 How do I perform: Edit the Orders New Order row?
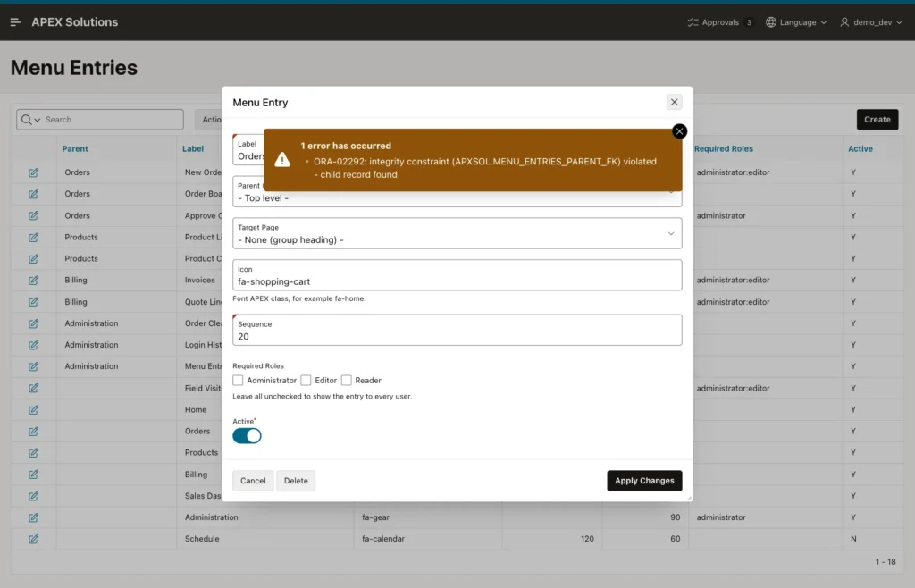tap(33, 172)
